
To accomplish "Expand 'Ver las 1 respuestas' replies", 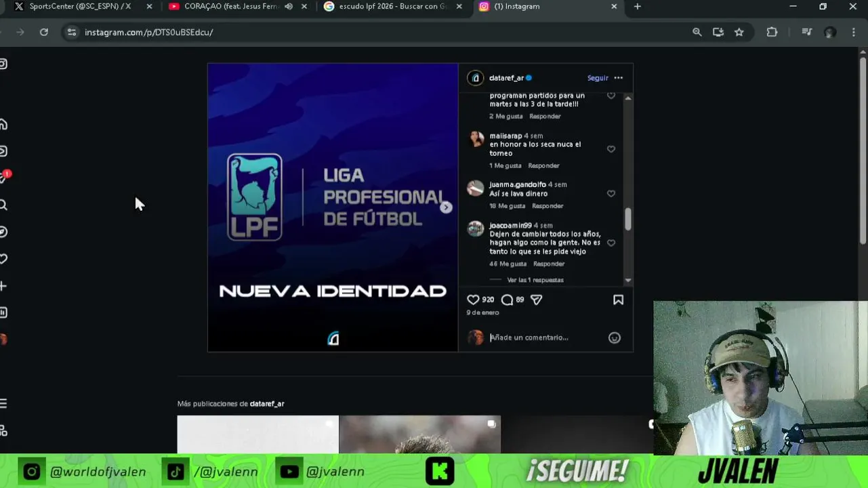I will point(535,280).
